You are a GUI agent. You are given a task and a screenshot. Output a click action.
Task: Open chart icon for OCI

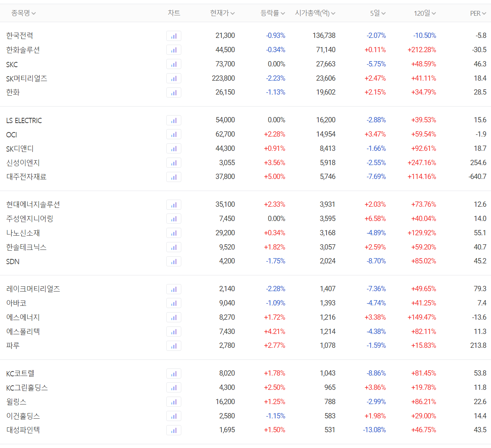point(174,134)
